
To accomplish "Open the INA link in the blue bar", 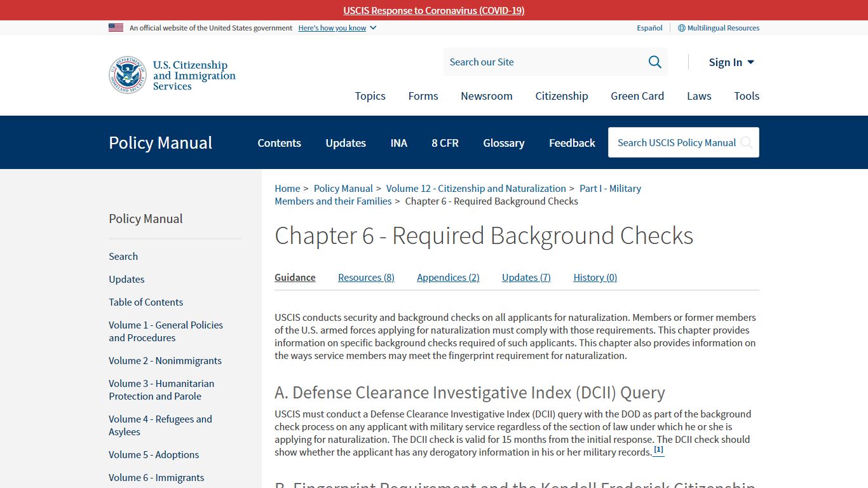I will click(399, 143).
